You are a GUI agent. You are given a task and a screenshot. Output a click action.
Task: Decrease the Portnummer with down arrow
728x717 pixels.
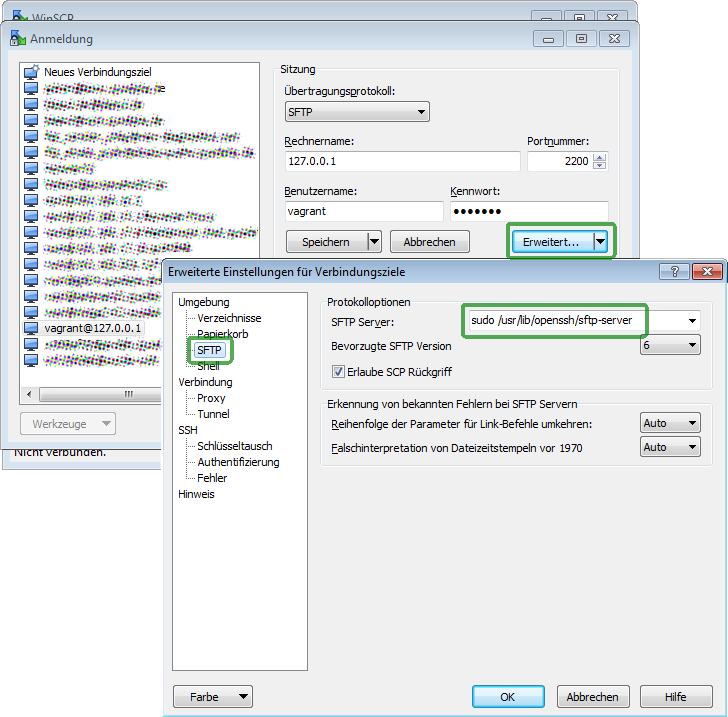pyautogui.click(x=599, y=165)
